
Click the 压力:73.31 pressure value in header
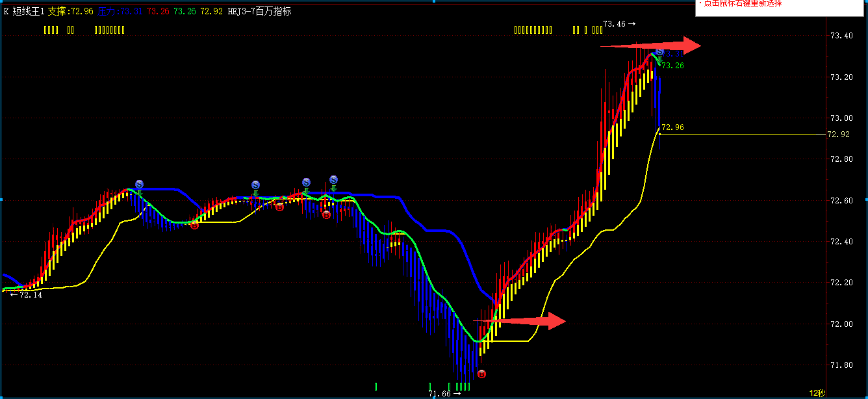point(120,11)
